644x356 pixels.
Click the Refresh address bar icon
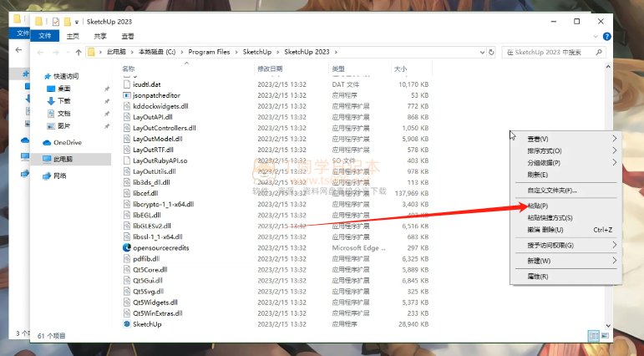pos(491,52)
